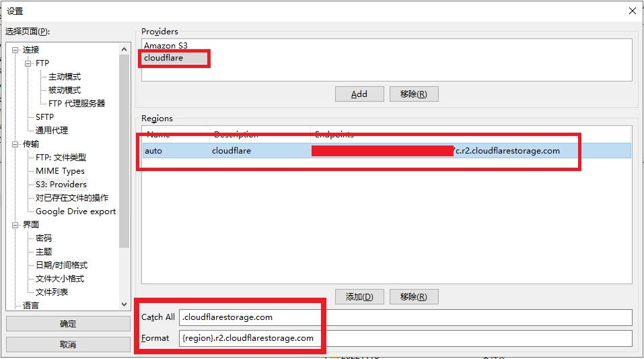Select the 界面 tree item

(31, 224)
